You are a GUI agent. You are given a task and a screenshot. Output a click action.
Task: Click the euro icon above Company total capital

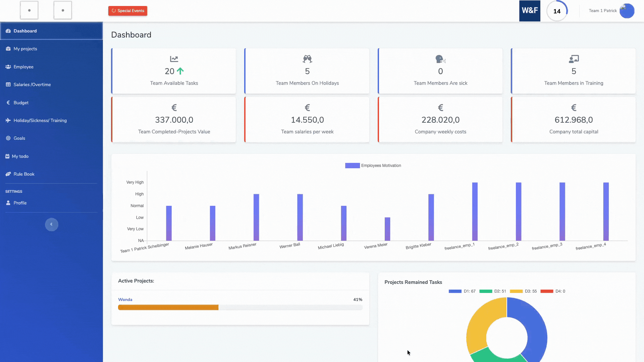[x=574, y=108]
